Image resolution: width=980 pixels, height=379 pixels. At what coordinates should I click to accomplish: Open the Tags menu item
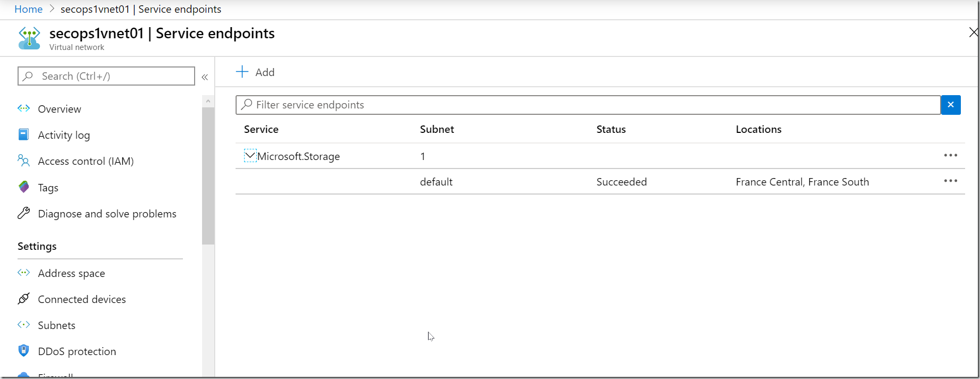point(48,188)
